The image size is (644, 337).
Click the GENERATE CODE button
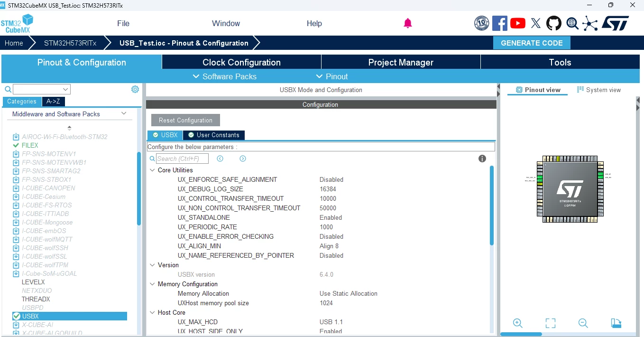[532, 43]
